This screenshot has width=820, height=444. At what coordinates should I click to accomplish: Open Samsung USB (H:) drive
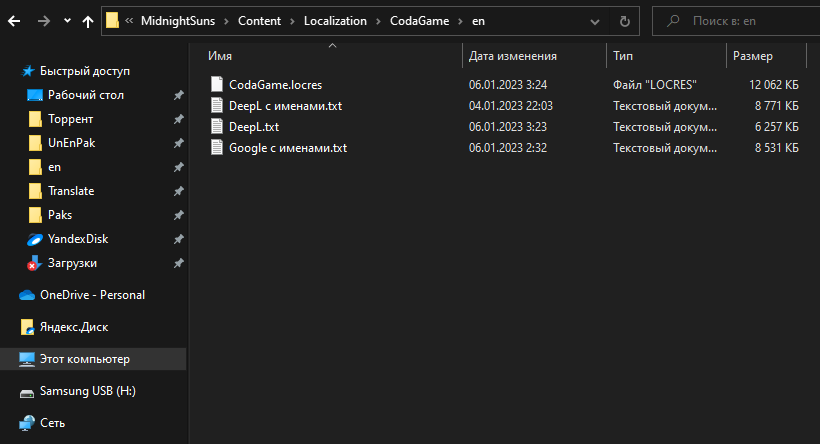pos(88,391)
